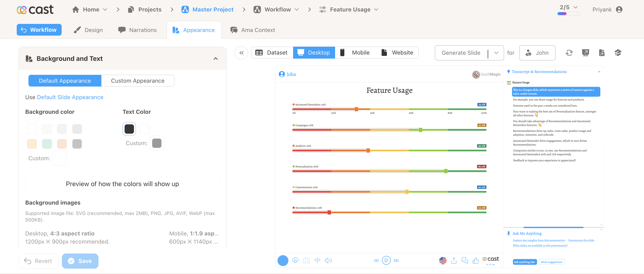Open the Narrations tab
The height and width of the screenshot is (274, 644).
138,30
